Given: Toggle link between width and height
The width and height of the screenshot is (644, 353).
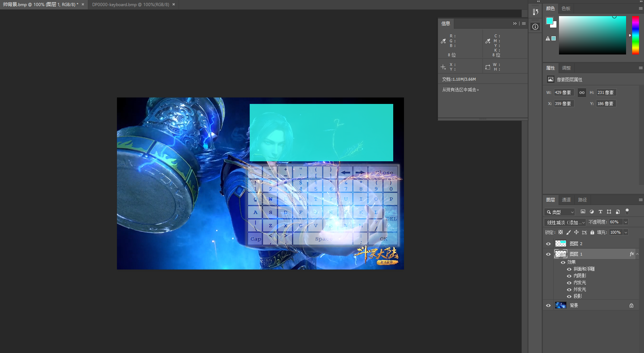Looking at the screenshot, I should pyautogui.click(x=582, y=92).
